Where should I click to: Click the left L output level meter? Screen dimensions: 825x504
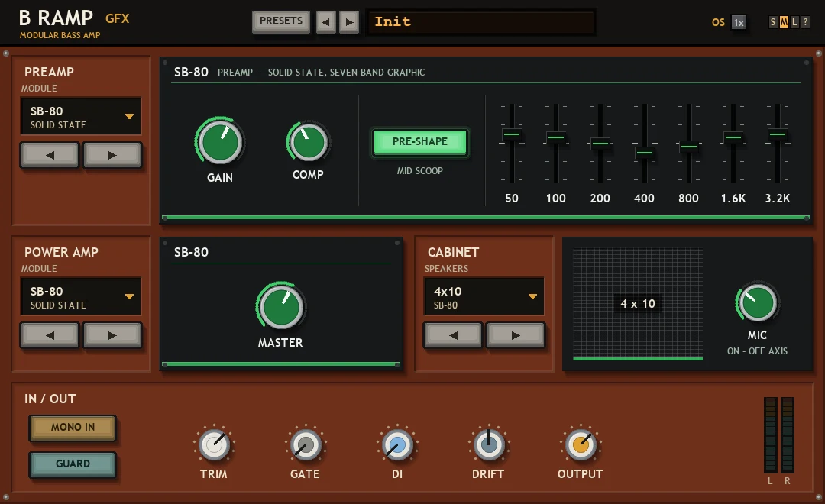coord(770,435)
